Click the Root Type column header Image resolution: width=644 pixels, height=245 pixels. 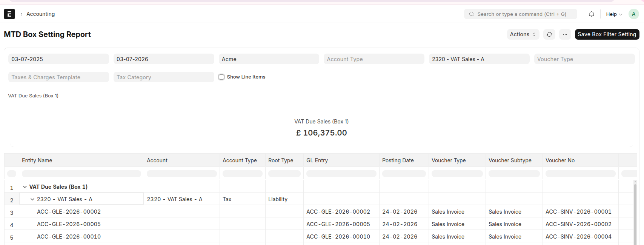tap(284, 160)
